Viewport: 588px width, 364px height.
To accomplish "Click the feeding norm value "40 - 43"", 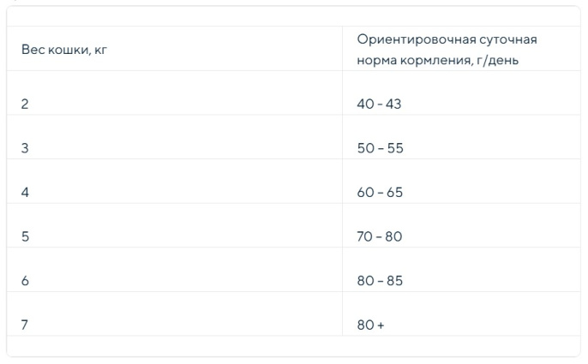I will 379,104.
